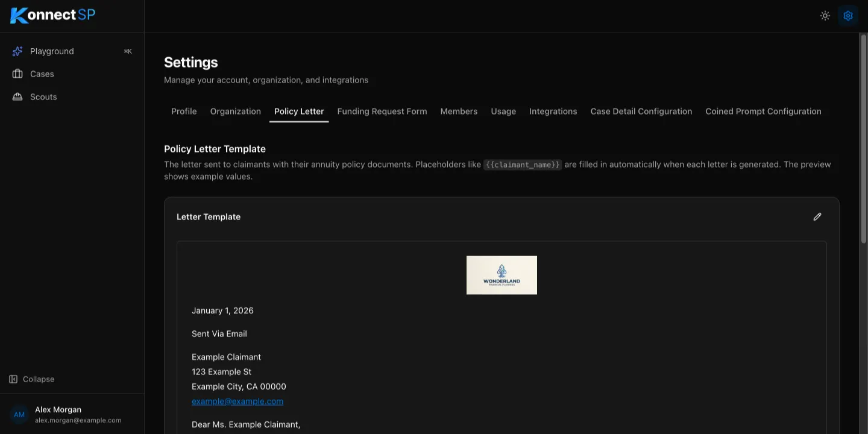Image resolution: width=868 pixels, height=434 pixels.
Task: Collapse the sidebar
Action: pyautogui.click(x=32, y=379)
